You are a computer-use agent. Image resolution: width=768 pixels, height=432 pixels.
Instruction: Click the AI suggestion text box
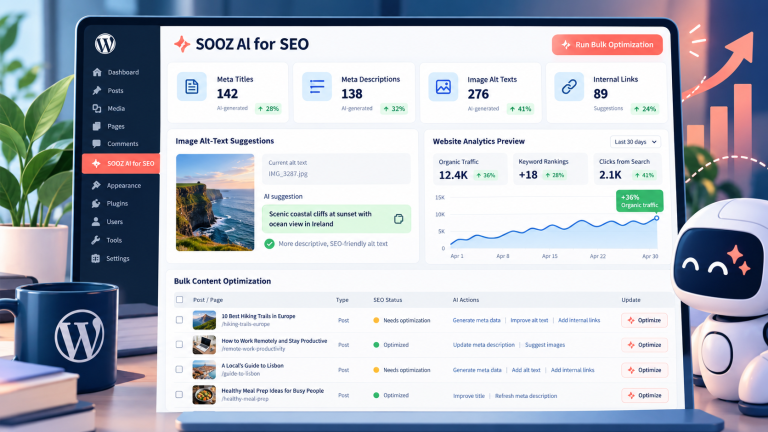click(336, 219)
